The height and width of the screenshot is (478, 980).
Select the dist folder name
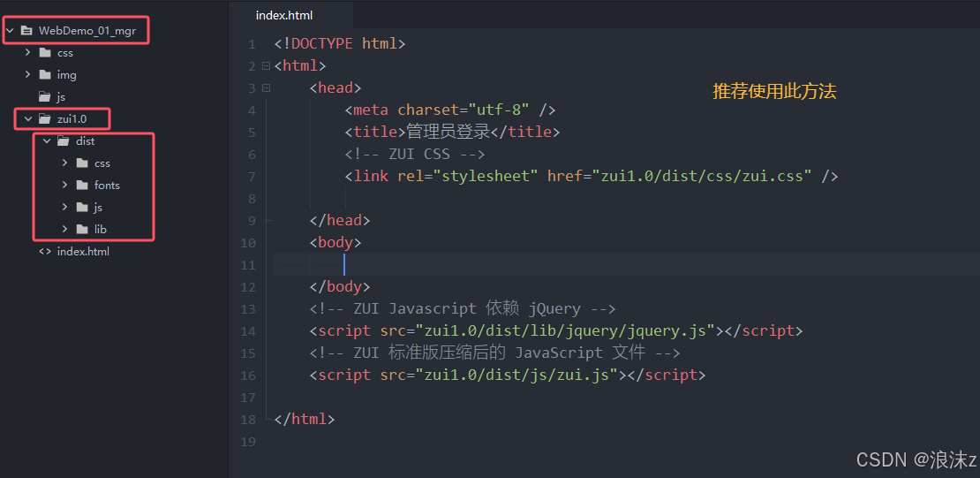(85, 140)
